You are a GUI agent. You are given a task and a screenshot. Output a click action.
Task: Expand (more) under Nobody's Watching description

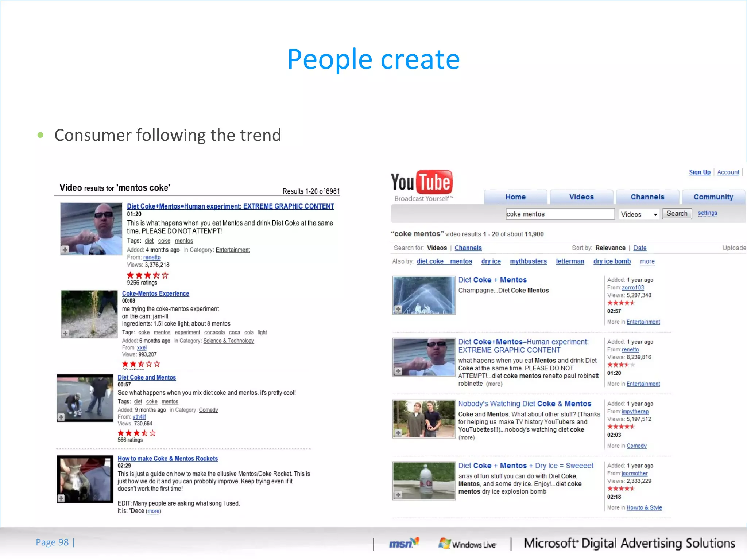tap(467, 437)
